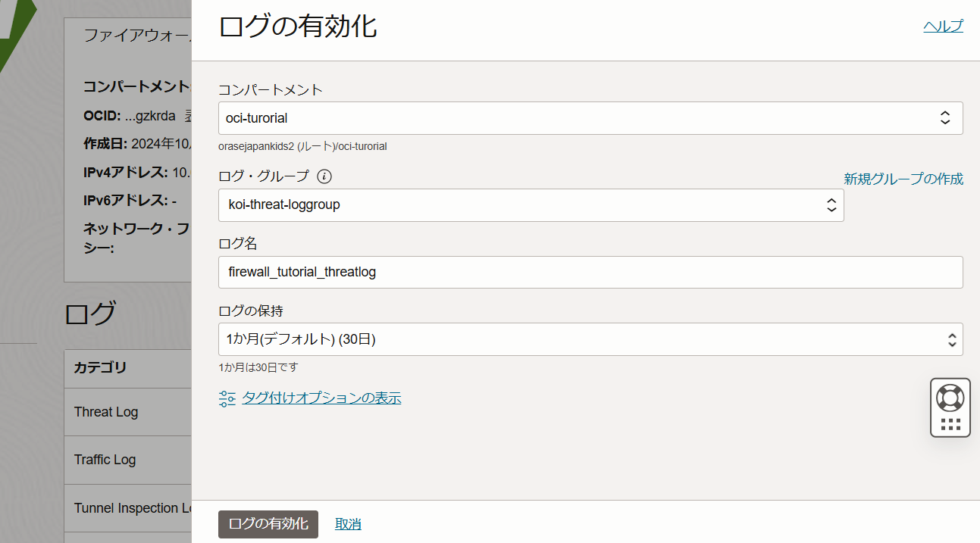The height and width of the screenshot is (543, 980).
Task: Click the orasejapankids2 compartment path text
Action: pos(302,146)
